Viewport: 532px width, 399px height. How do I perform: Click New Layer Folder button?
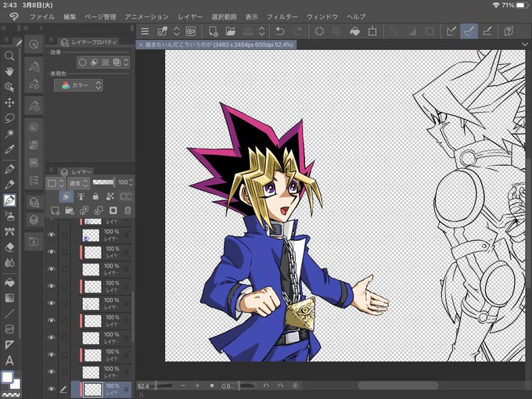[x=69, y=210]
